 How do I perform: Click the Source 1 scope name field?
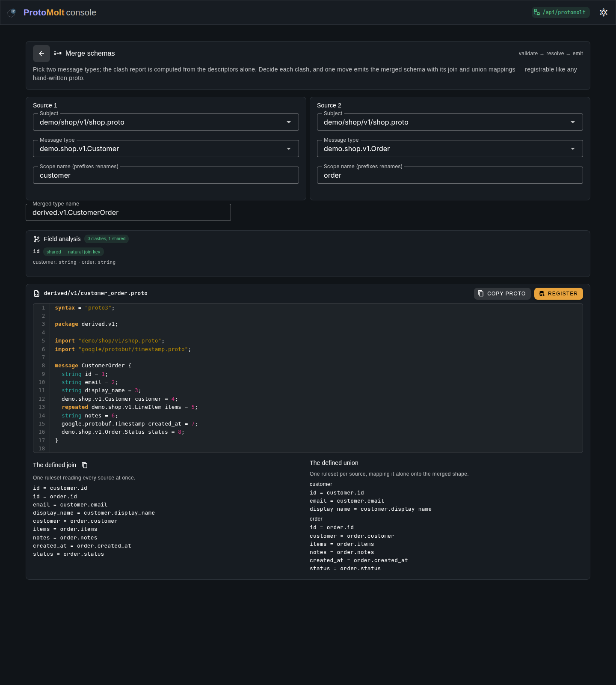point(166,175)
